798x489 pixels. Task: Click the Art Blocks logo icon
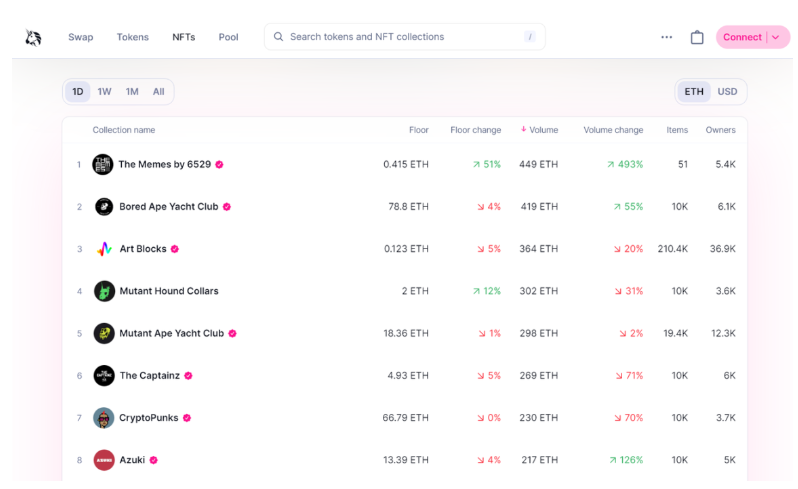[x=104, y=249]
